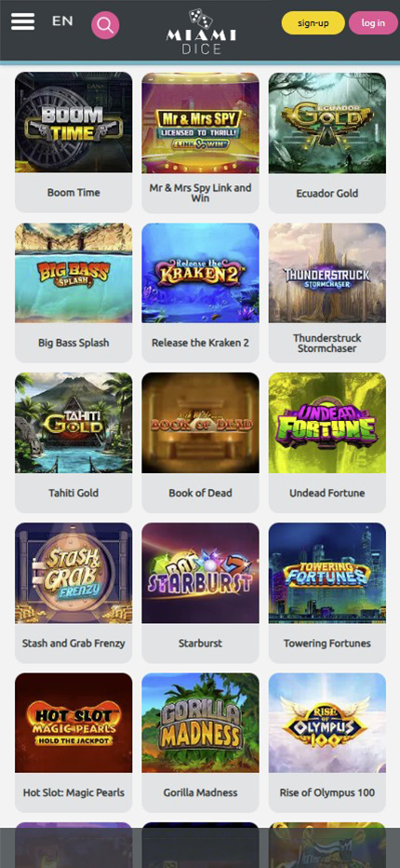Open the Undead Fortune game image
This screenshot has width=400, height=868.
pyautogui.click(x=327, y=423)
